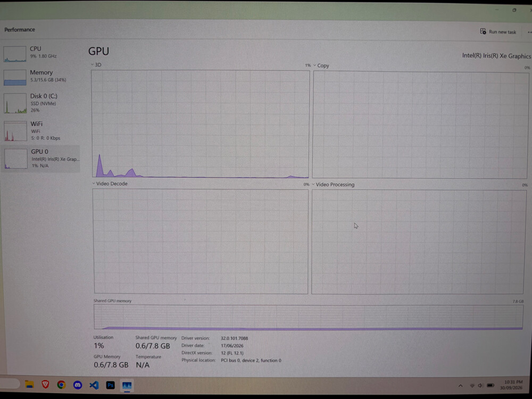Select GPU 0 in the performance sidebar
This screenshot has width=532, height=399.
tap(41, 159)
